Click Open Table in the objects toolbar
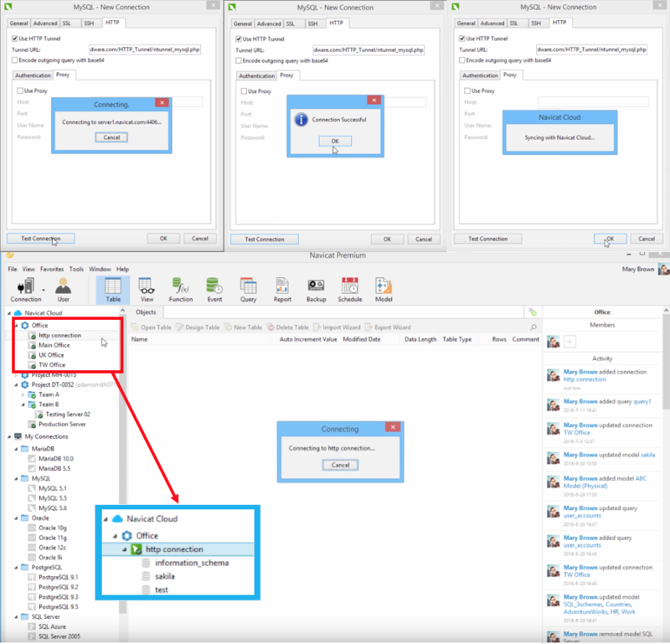Image resolution: width=670 pixels, height=644 pixels. [152, 327]
